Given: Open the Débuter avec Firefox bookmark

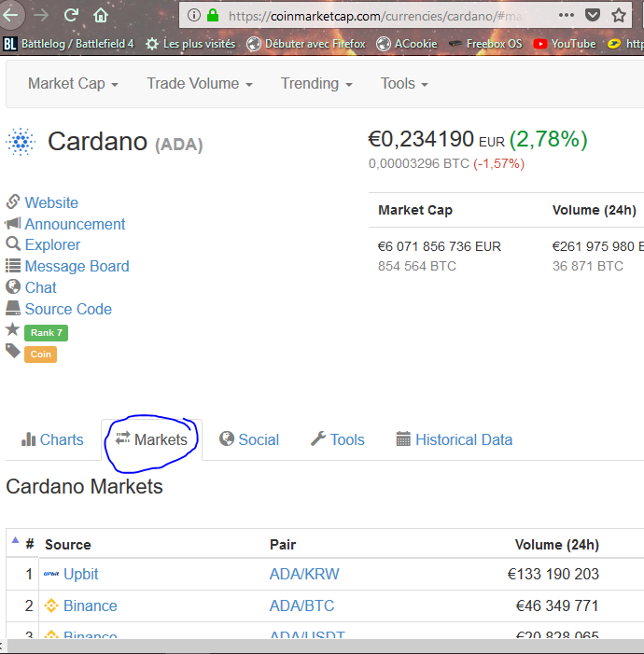Looking at the screenshot, I should [x=306, y=44].
